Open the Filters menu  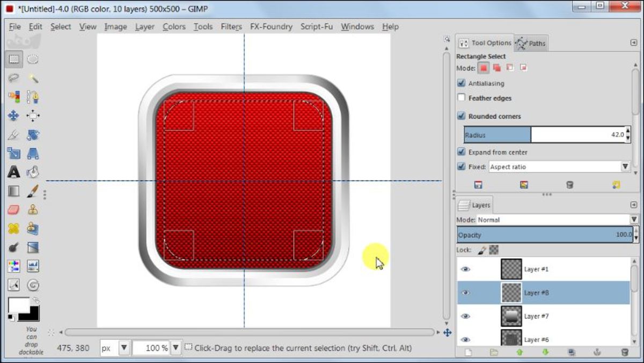231,26
